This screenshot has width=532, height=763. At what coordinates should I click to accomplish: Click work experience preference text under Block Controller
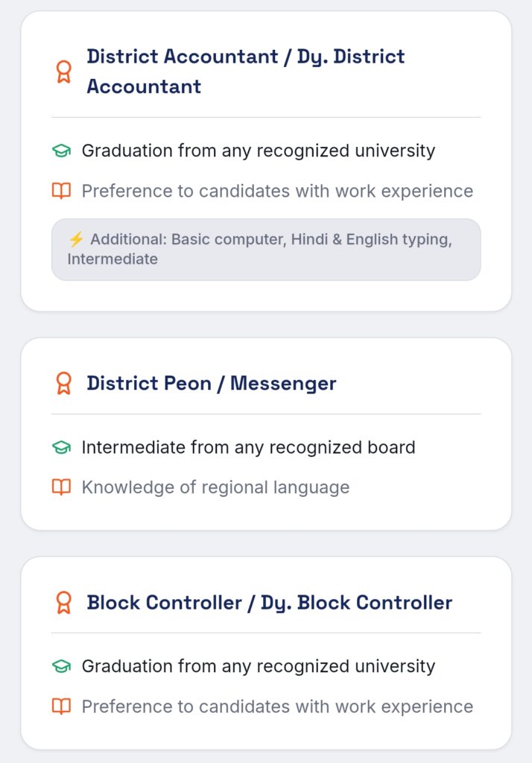coord(277,706)
